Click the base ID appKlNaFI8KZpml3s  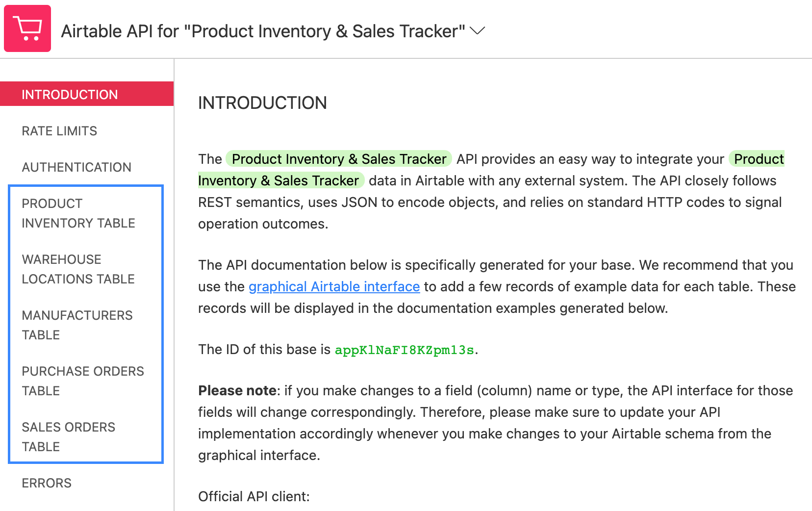pos(405,350)
